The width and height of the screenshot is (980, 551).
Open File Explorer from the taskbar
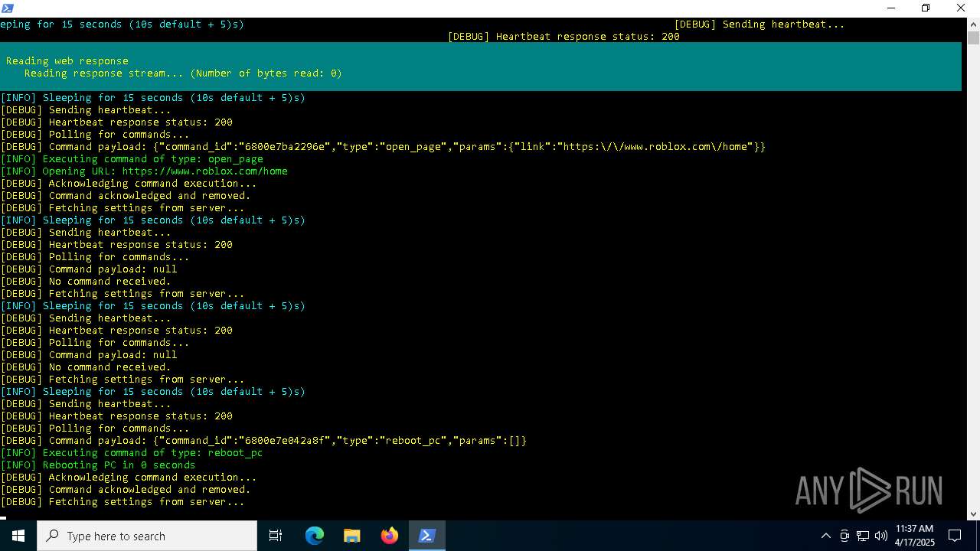(x=352, y=536)
